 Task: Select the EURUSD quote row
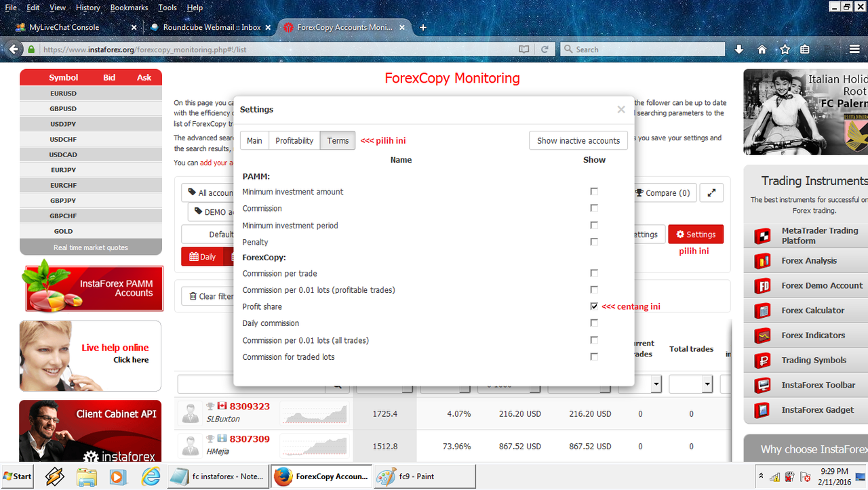pyautogui.click(x=91, y=94)
